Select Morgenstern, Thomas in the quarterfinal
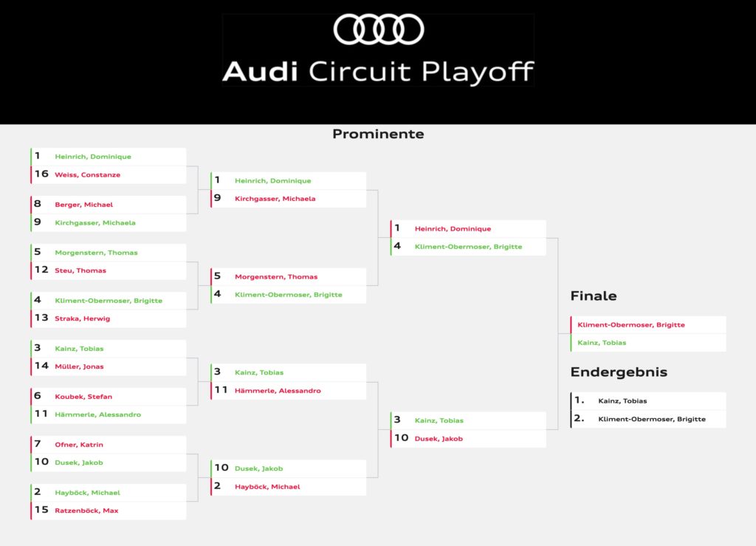The width and height of the screenshot is (756, 546). point(276,277)
